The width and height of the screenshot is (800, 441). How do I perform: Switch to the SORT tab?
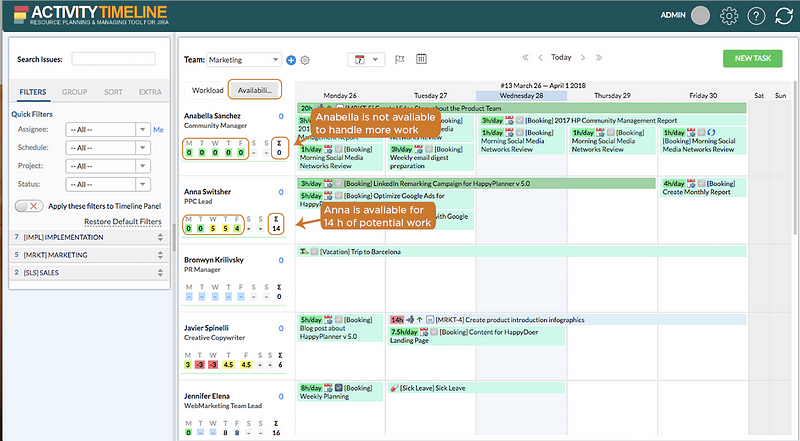pos(113,92)
